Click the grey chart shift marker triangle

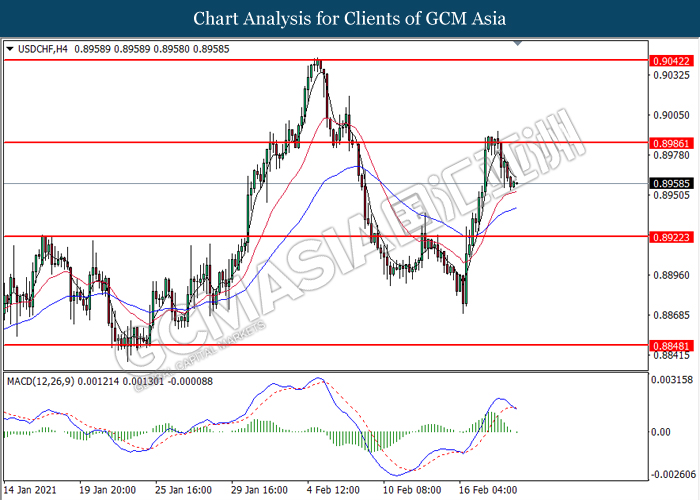tap(517, 44)
